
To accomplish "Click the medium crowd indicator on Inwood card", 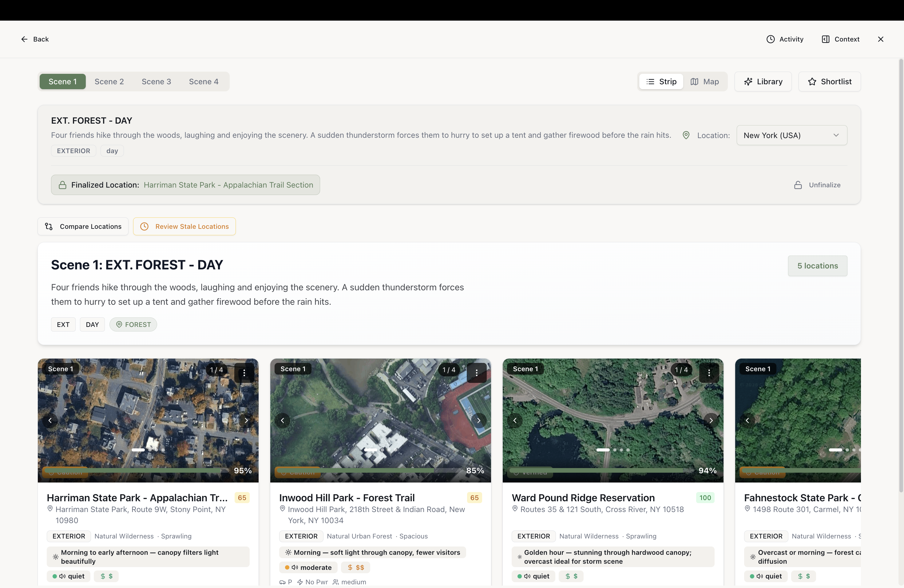I will 349,582.
